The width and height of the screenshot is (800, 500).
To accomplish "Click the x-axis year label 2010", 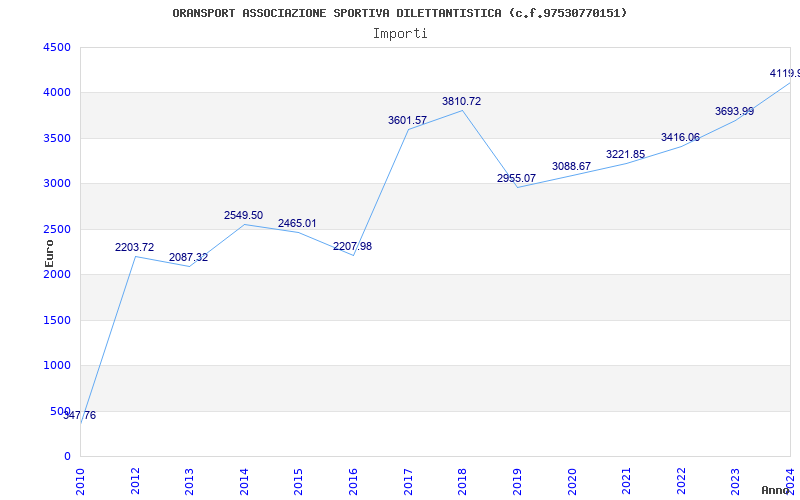I will [x=80, y=481].
